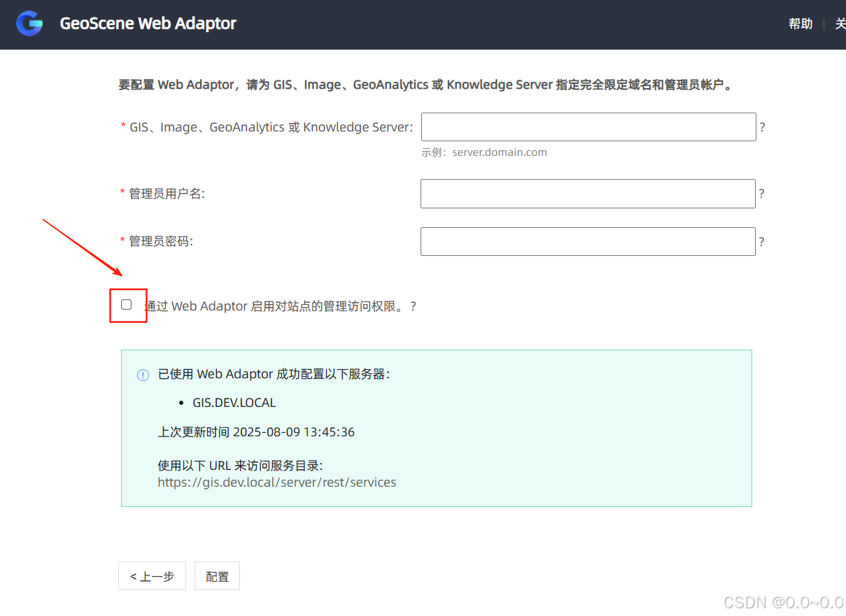This screenshot has width=846, height=616.
Task: Click the 使用以下 URL 来访问服务目录 text
Action: [x=240, y=466]
